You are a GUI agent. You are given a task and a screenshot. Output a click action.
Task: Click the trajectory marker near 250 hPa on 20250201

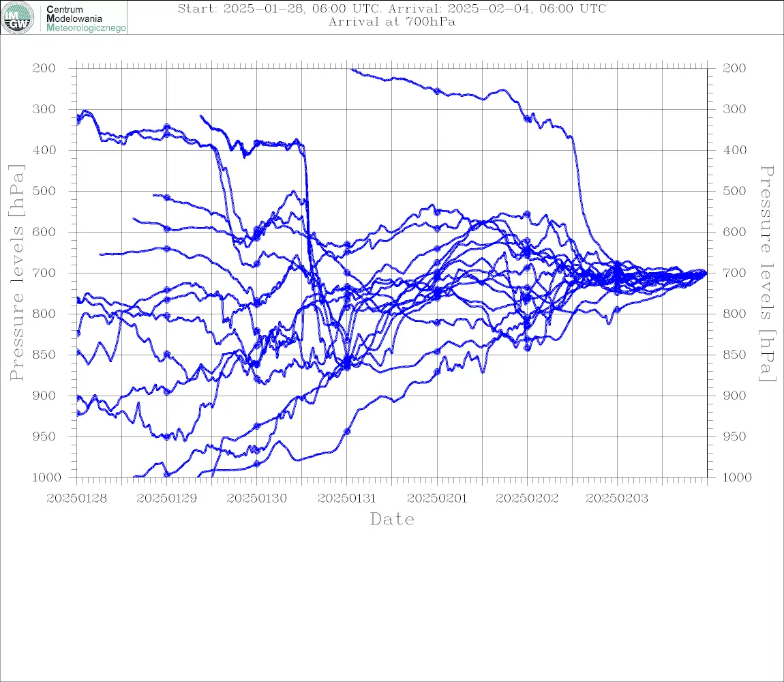pos(437,91)
